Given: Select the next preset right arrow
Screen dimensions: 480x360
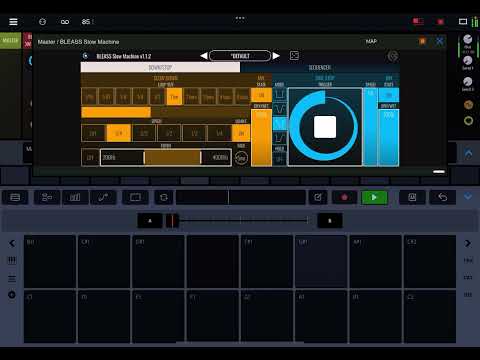Looking at the screenshot, I should click(276, 56).
